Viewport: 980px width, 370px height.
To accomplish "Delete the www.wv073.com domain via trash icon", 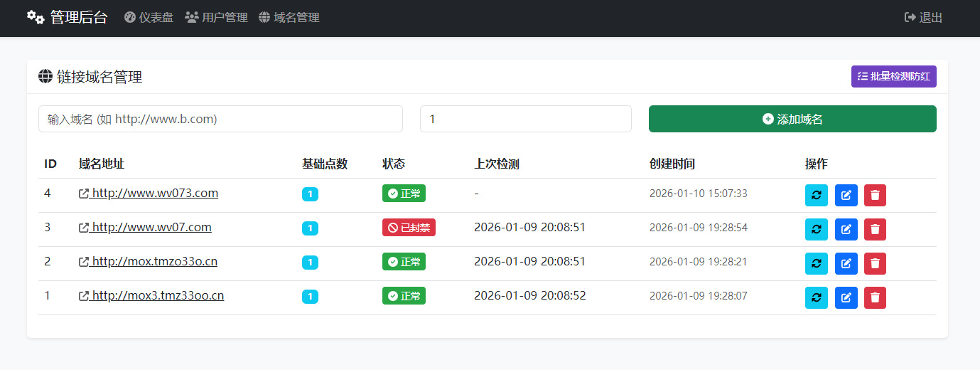I will pos(875,195).
